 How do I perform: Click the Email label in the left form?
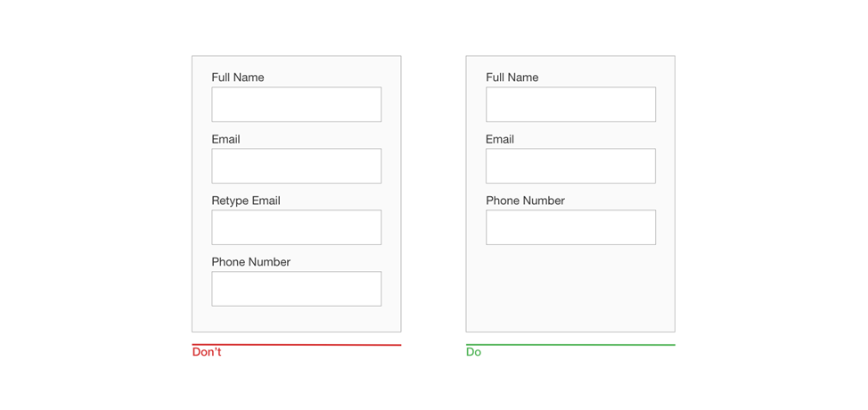tap(225, 139)
